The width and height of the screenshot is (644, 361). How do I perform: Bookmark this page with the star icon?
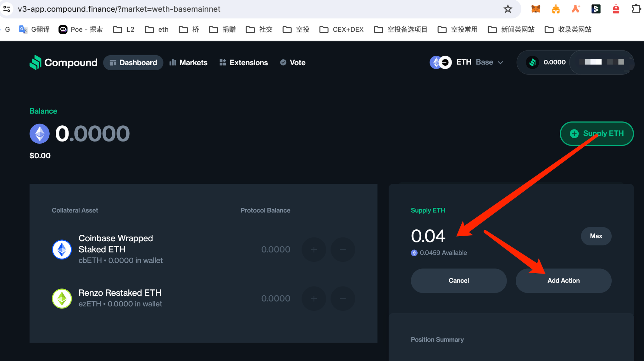click(x=508, y=9)
